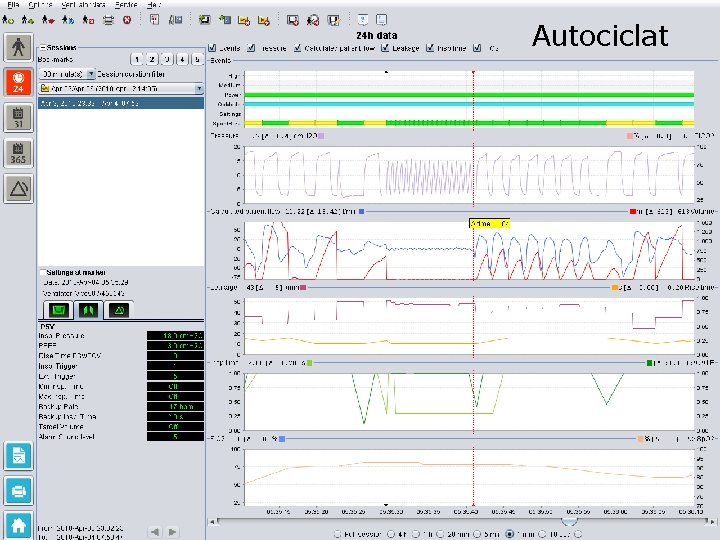Screen dimensions: 720x540
Task: Open the Options menu
Action: click(x=40, y=5)
